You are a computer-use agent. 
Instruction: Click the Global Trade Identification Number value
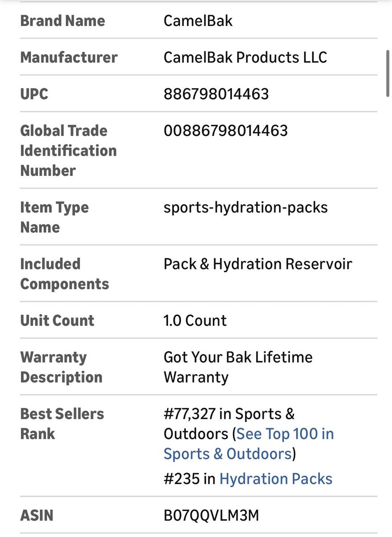(x=225, y=131)
